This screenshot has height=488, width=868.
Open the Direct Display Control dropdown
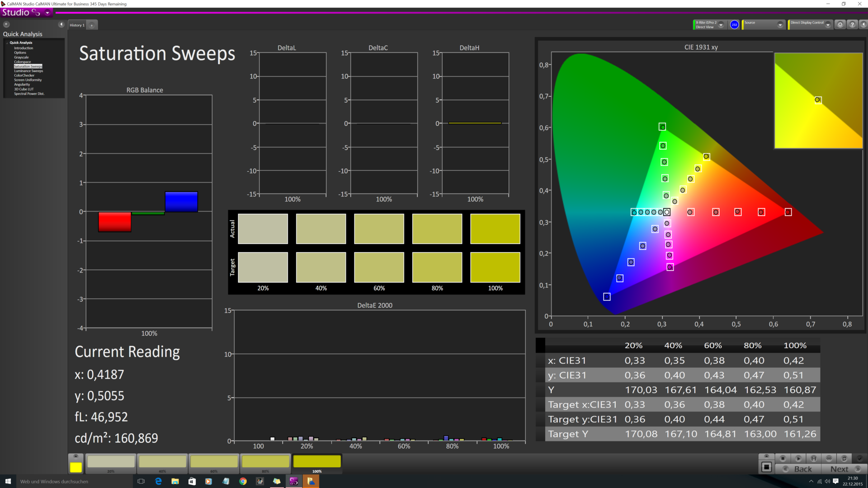tap(828, 25)
